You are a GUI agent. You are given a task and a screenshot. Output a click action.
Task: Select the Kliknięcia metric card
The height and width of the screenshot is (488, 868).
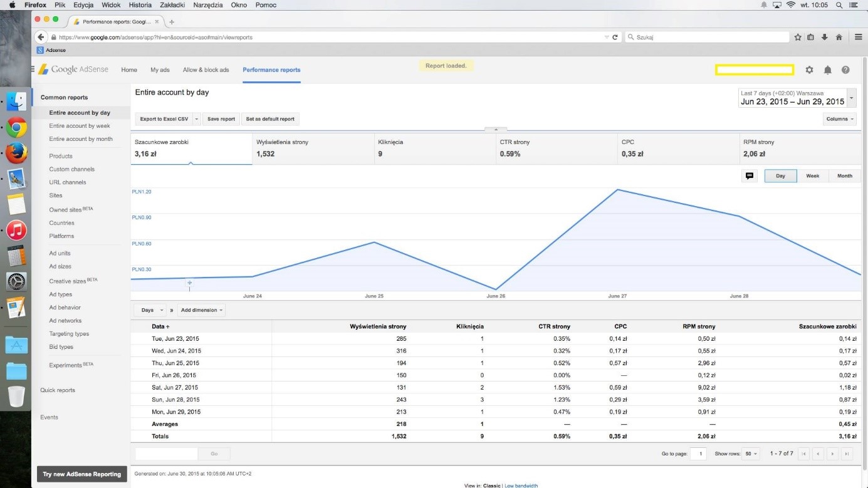click(435, 148)
